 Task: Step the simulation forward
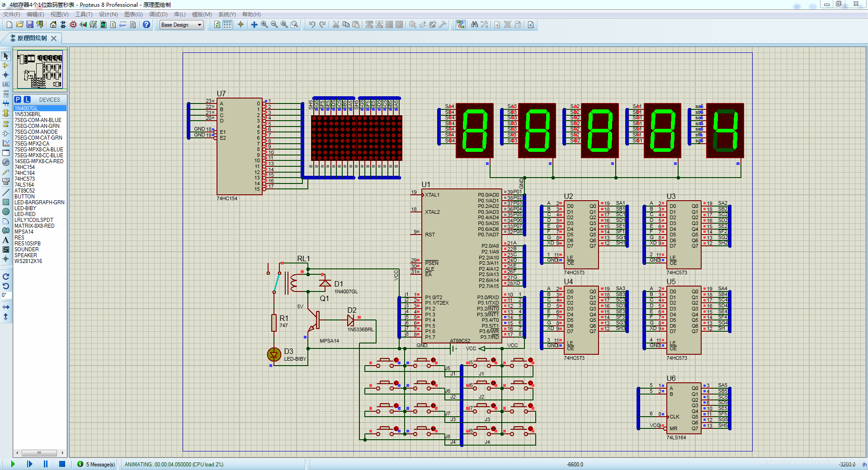pos(29,464)
